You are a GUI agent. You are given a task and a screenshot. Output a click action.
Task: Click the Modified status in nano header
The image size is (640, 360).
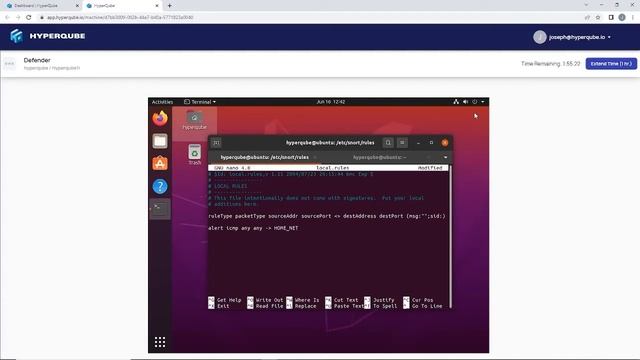click(x=430, y=168)
